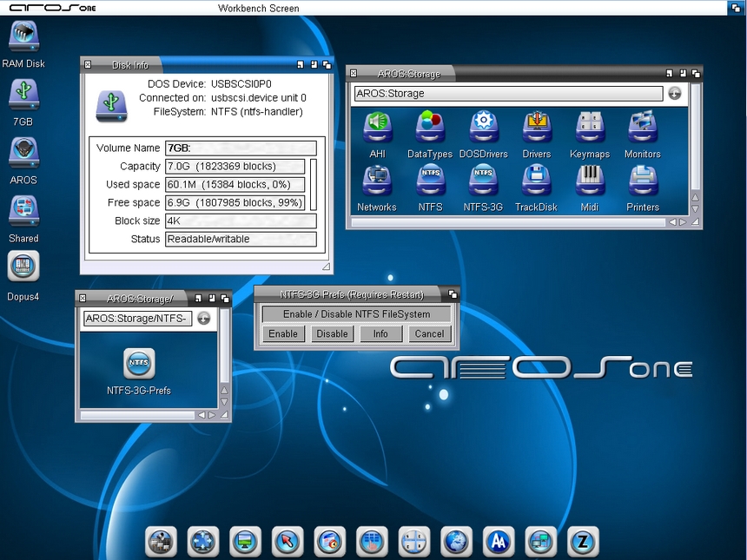Open the DOSDrivers drawer
The image size is (747, 560).
483,128
